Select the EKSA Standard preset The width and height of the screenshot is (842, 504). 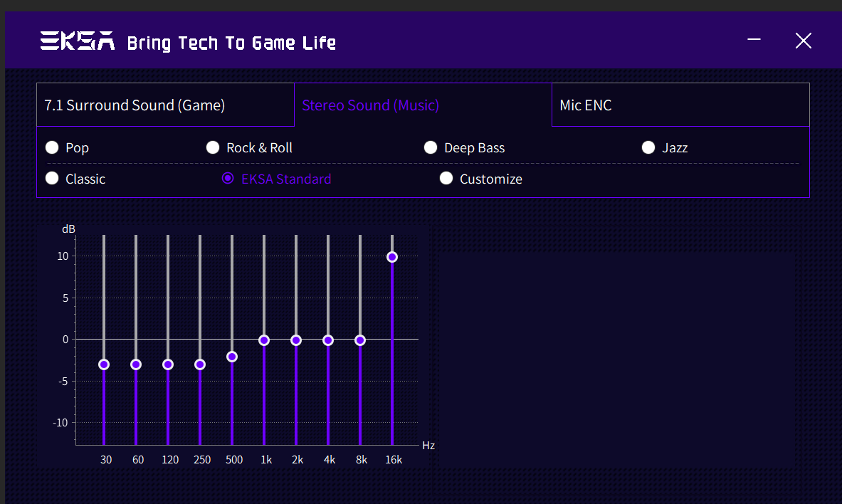coord(228,179)
